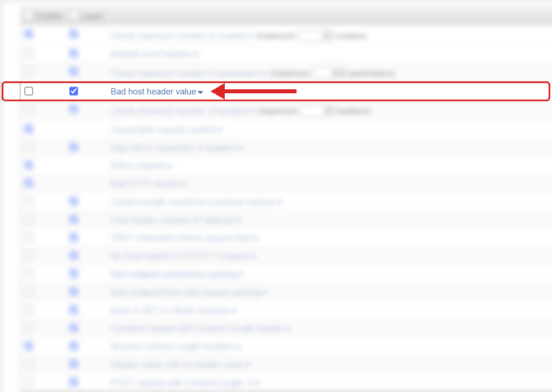Tick the Enable checkbox for Bad host header value
Screen dimensions: 552x392
(29, 91)
